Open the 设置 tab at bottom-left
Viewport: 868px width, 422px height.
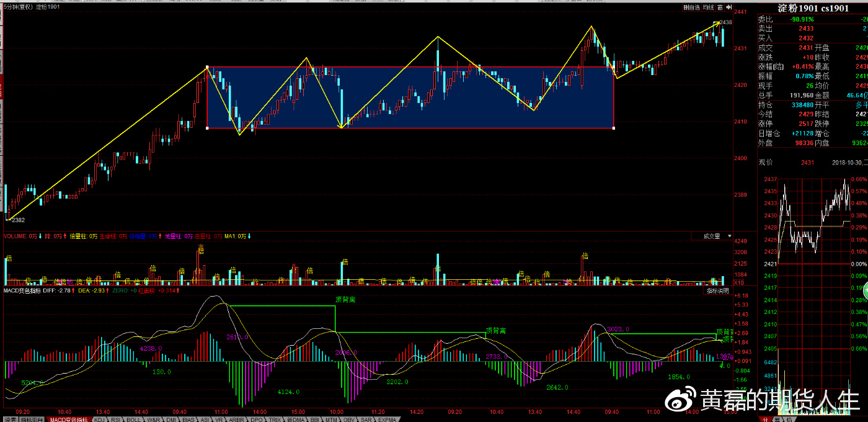(x=10, y=420)
